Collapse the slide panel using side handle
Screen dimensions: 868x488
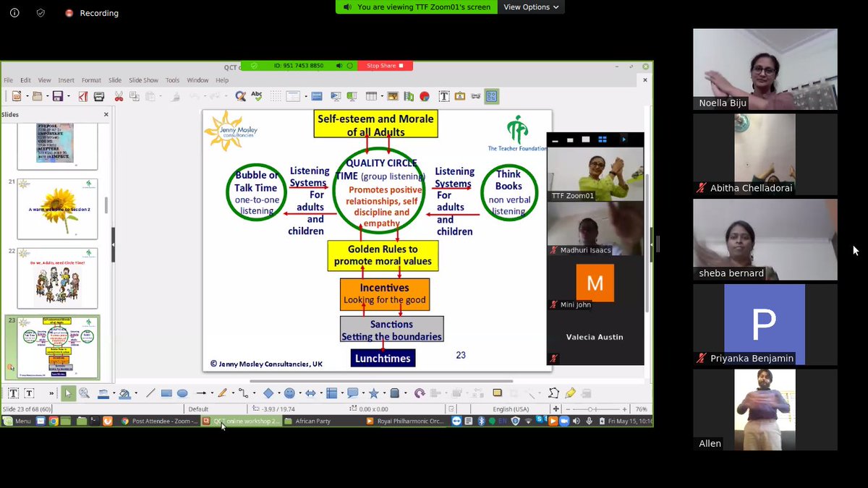click(113, 246)
